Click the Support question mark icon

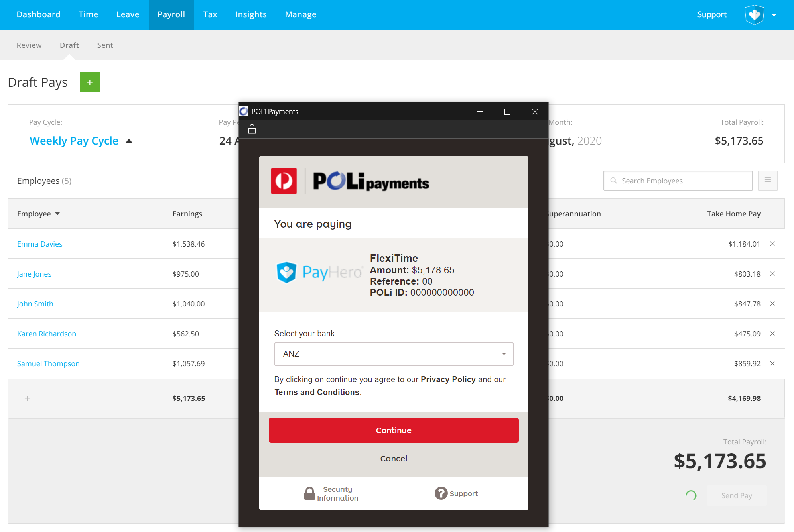tap(441, 493)
